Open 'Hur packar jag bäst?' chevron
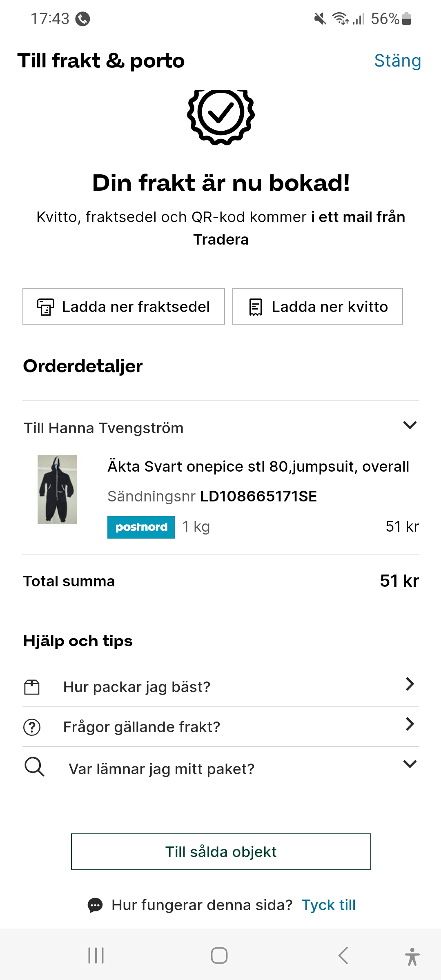441x980 pixels. click(x=410, y=684)
